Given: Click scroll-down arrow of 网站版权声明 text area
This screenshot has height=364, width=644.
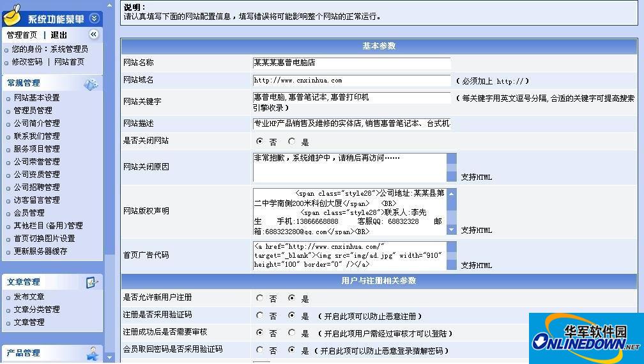Looking at the screenshot, I should point(451,230).
